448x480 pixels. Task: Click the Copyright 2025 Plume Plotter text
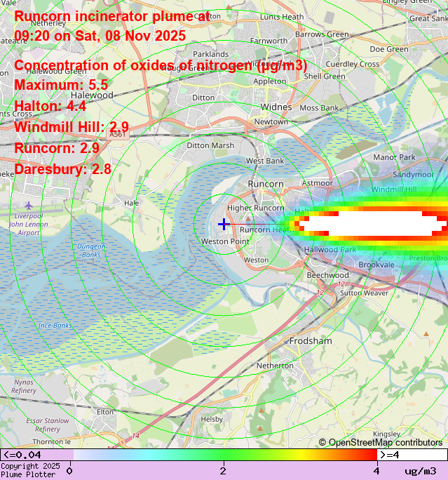[x=29, y=470]
